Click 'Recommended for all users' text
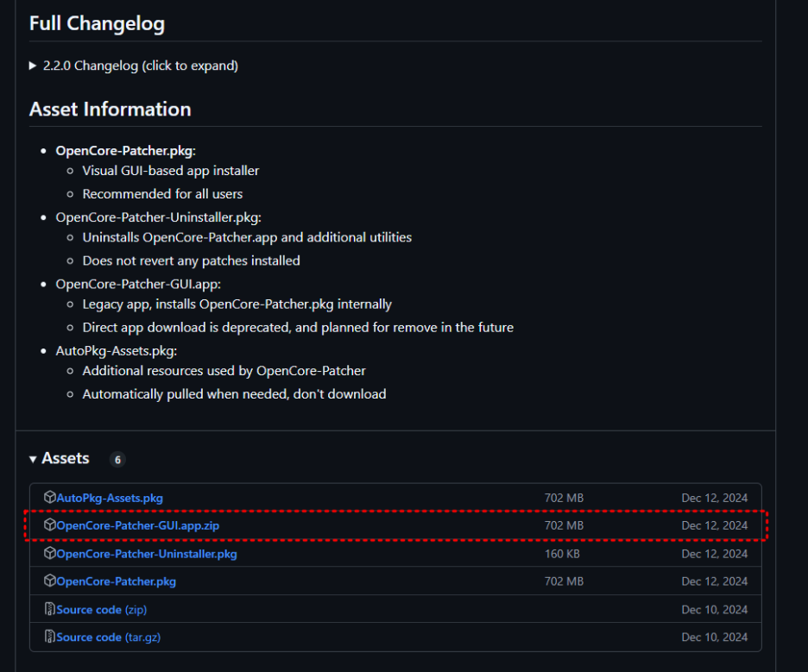This screenshot has width=808, height=672. [162, 194]
